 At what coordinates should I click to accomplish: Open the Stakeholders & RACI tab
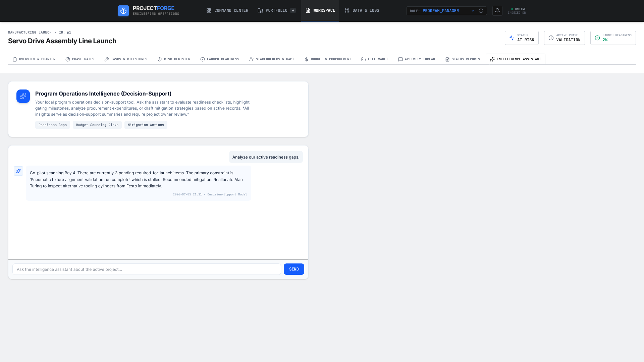tap(272, 59)
